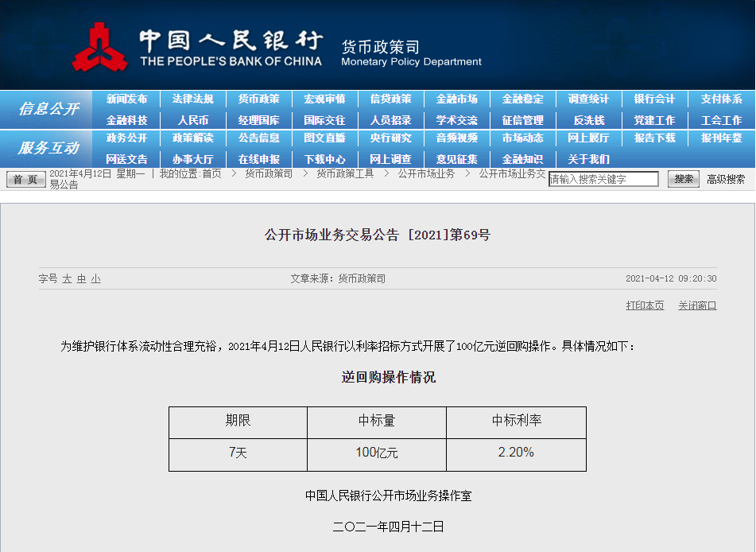Open the 新闻发布 navigation menu item
Screen dimensions: 756x552
point(126,99)
